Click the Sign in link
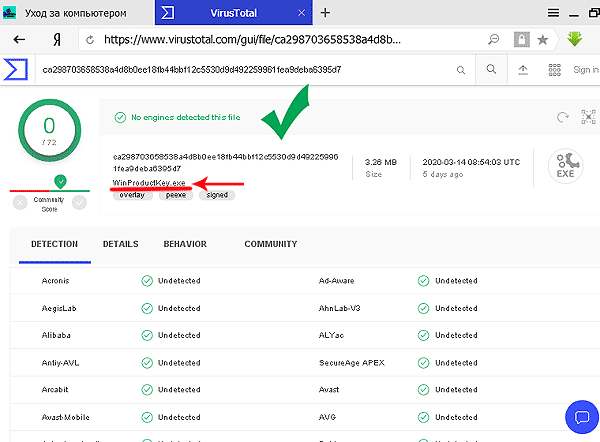This screenshot has height=442, width=600. (x=586, y=70)
